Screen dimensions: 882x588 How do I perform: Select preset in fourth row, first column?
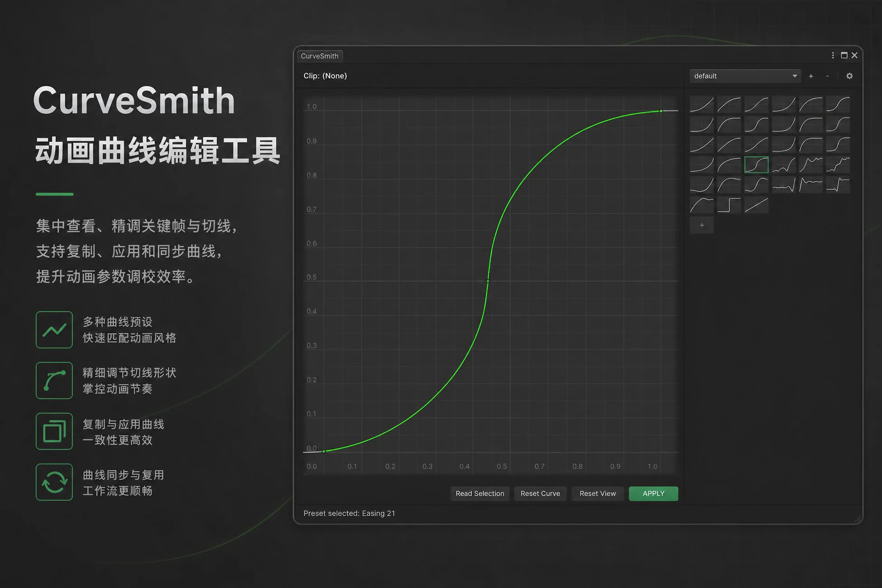(x=702, y=165)
